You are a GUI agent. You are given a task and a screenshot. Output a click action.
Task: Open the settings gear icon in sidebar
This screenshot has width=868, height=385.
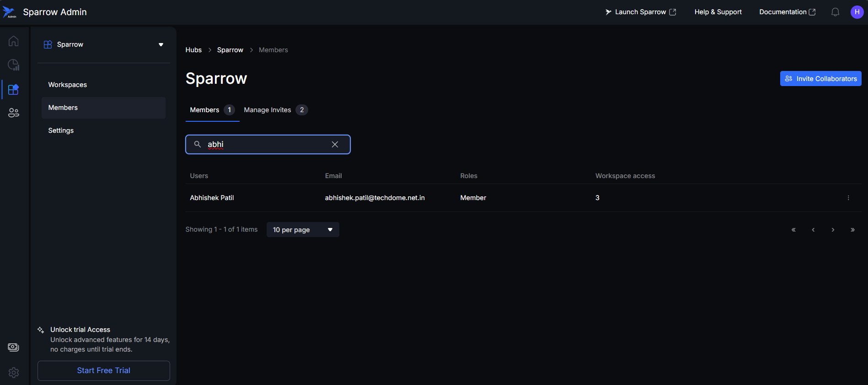coord(14,373)
